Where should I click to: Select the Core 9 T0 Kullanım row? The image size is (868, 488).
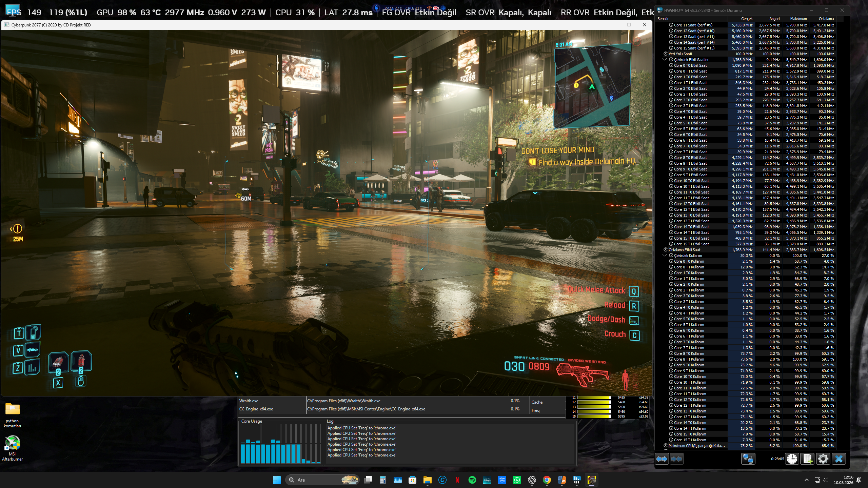click(745, 365)
